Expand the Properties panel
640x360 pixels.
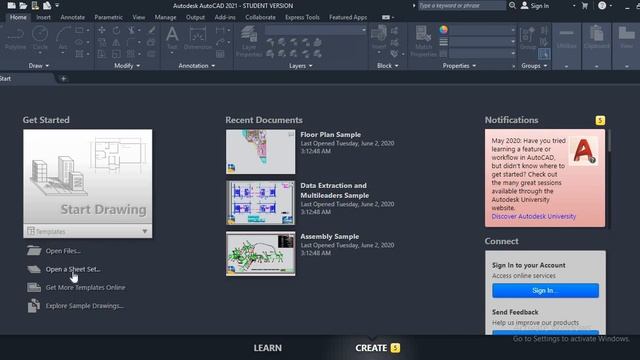459,65
